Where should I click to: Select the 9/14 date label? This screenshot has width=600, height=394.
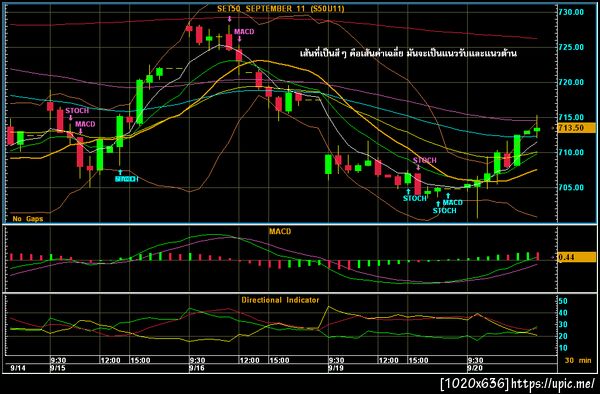(x=18, y=368)
